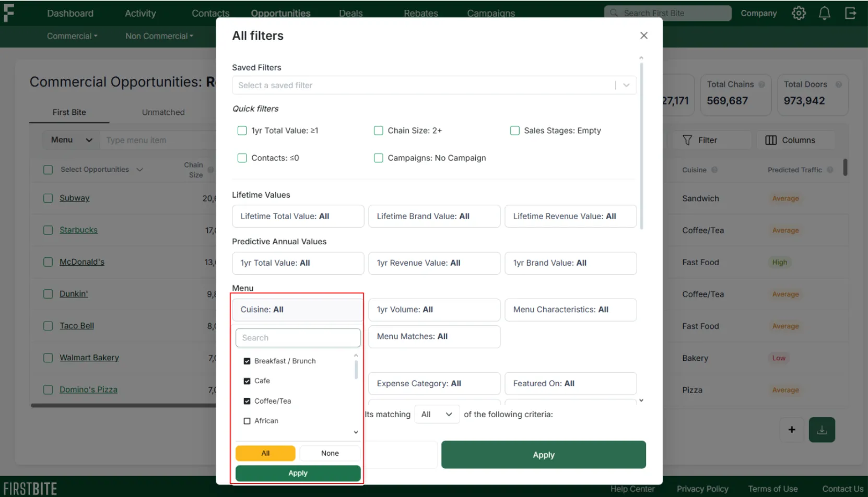Click info icon beside Predicted Traffic

[829, 170]
